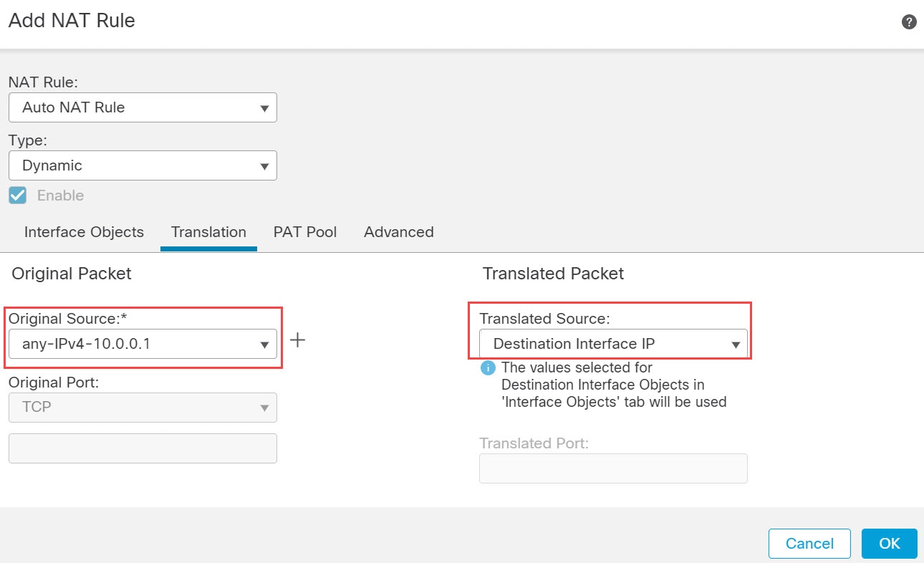
Task: Click the Cancel button
Action: 809,544
